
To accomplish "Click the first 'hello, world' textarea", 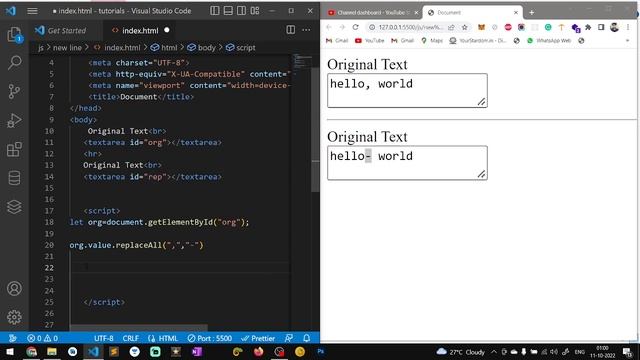I will click(x=407, y=91).
